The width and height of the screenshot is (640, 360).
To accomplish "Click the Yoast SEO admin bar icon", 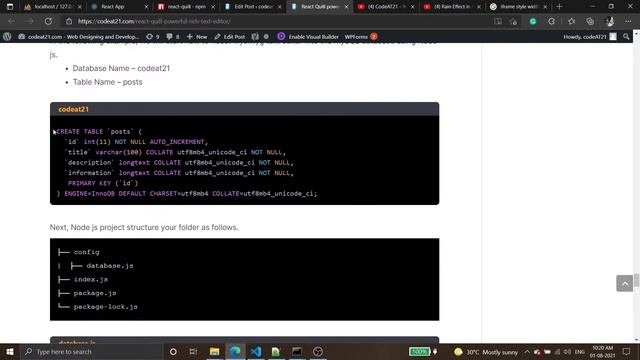I will tap(255, 36).
